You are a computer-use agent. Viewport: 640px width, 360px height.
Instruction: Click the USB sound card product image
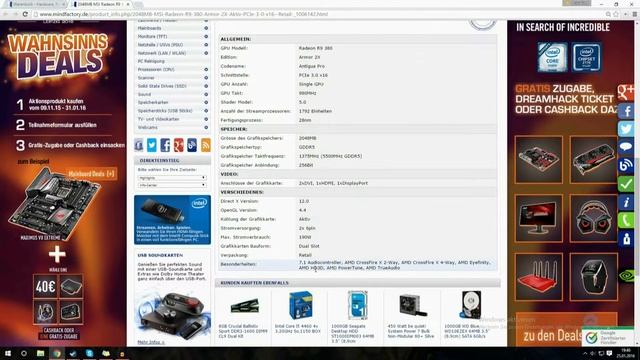(171, 314)
